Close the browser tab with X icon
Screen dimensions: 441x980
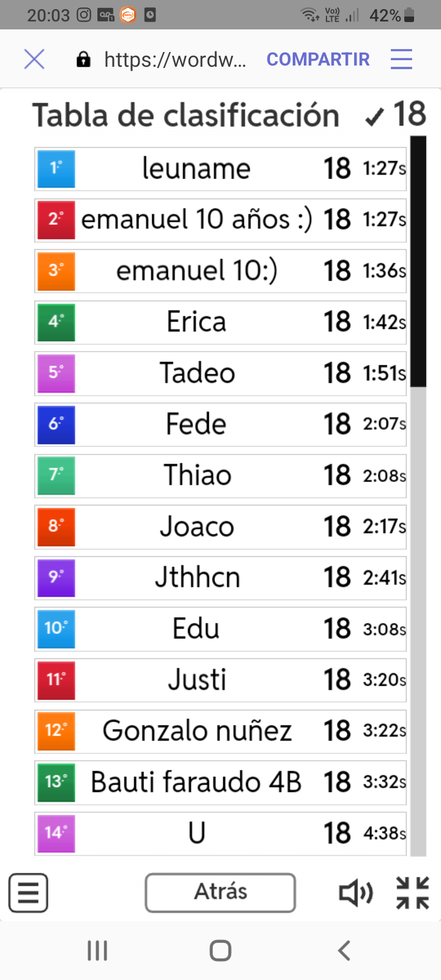(34, 59)
